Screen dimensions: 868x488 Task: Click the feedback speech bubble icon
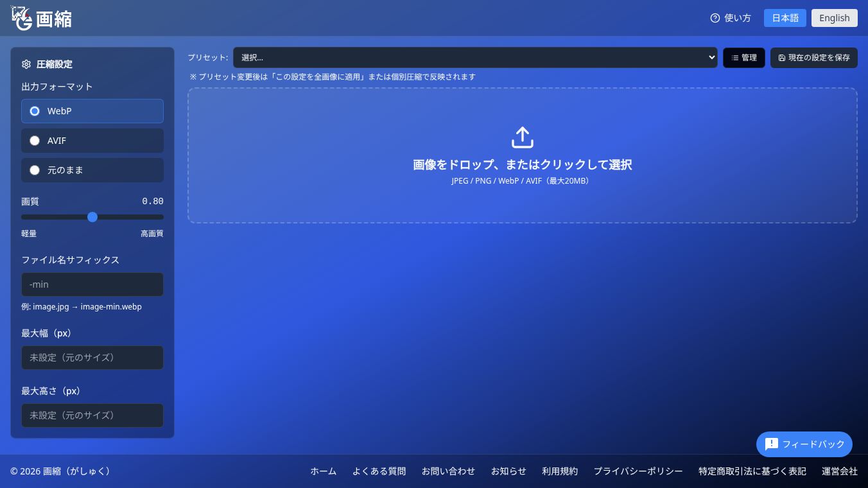(772, 444)
